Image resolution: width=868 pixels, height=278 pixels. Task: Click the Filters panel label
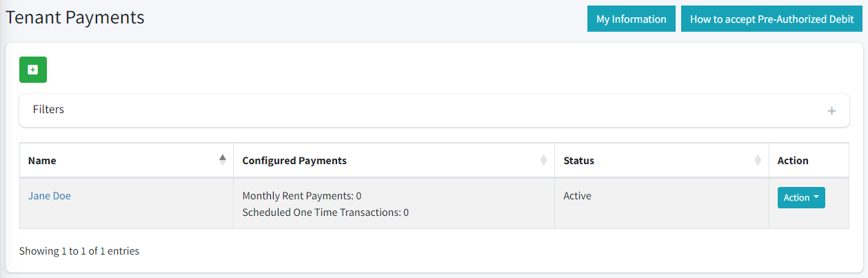(48, 110)
